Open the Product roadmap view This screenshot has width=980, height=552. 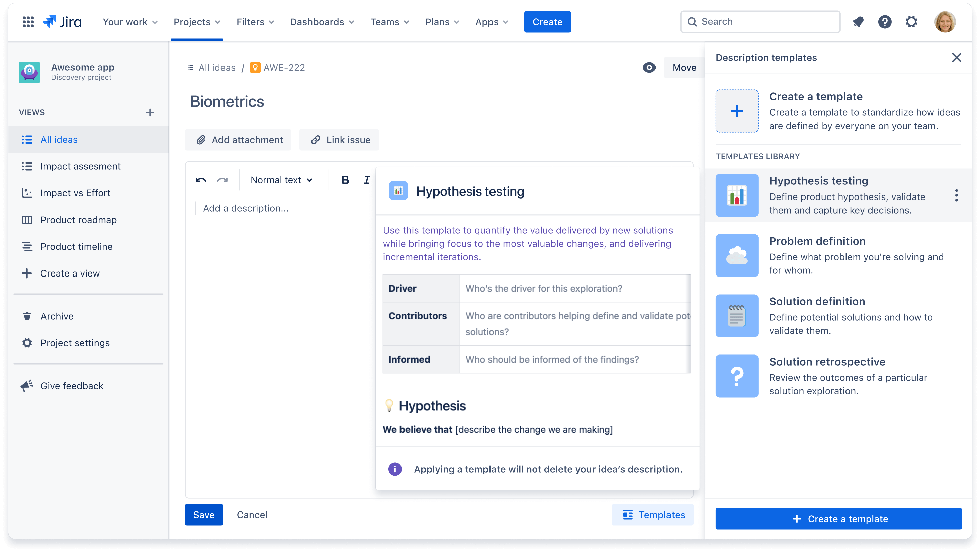(78, 220)
